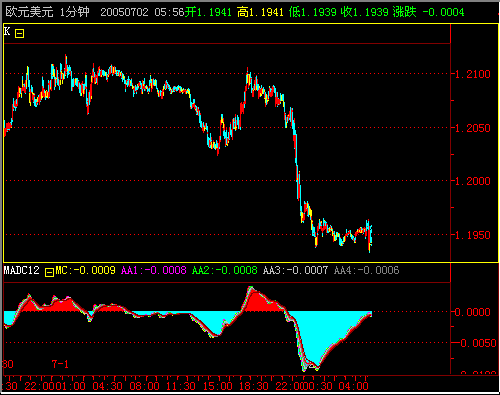Click the MADC12 indicator name
Viewport: 500px width, 395px height.
coord(22,270)
